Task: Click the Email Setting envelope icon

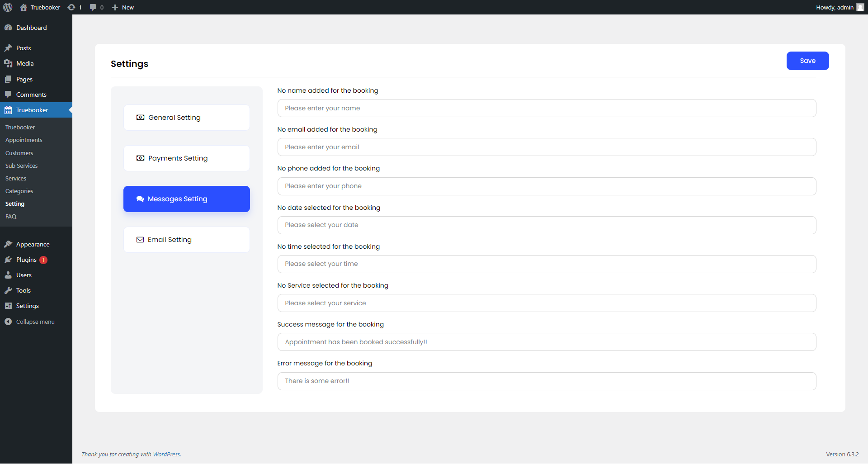Action: coord(140,239)
